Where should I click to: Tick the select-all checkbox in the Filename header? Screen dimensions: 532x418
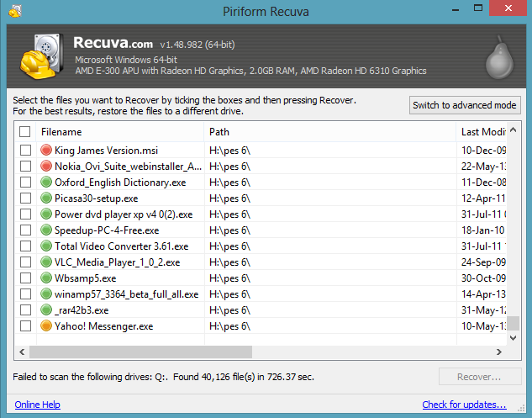point(24,132)
